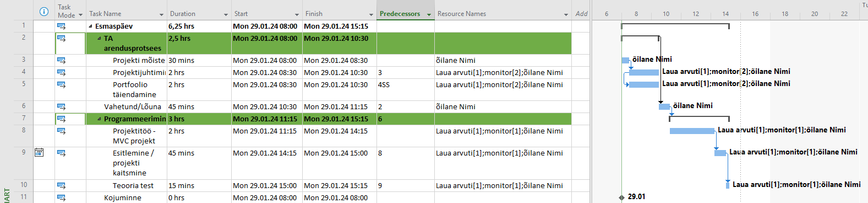Image resolution: width=868 pixels, height=203 pixels.
Task: Click the Programmeerimine summary bar in chart
Action: coord(699,118)
